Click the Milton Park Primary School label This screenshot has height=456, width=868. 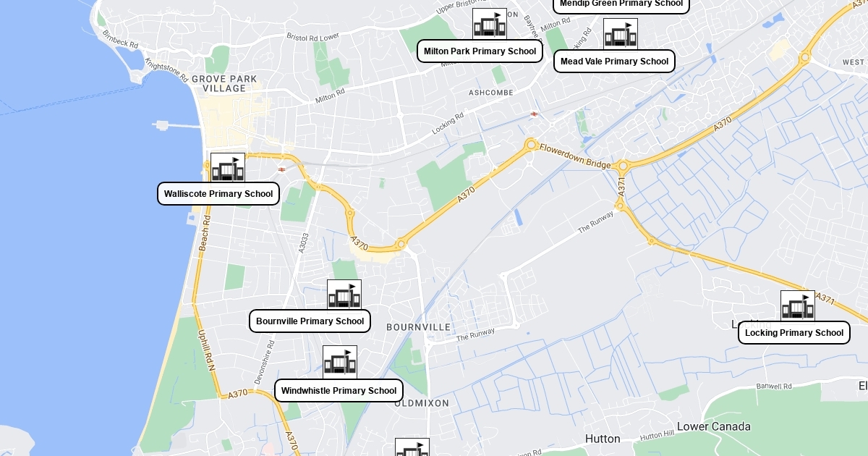pos(480,51)
